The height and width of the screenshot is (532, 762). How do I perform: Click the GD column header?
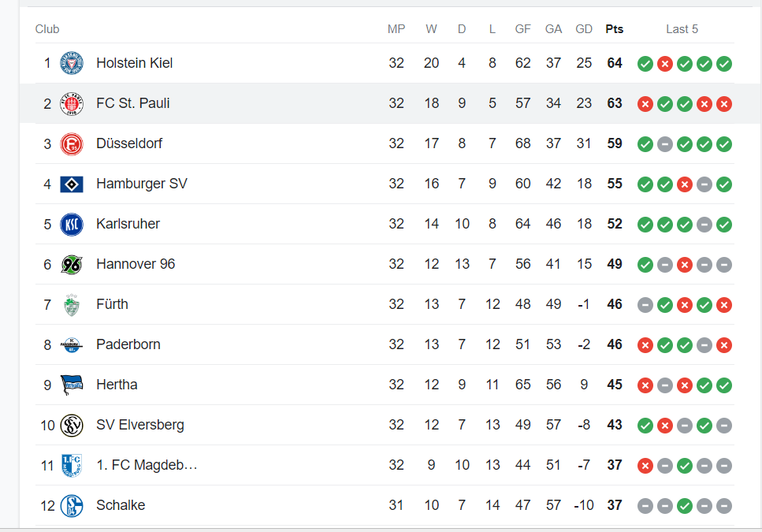tap(584, 29)
